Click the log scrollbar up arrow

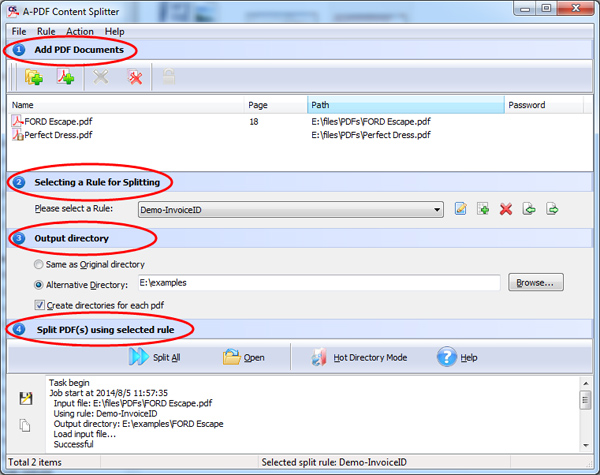585,383
